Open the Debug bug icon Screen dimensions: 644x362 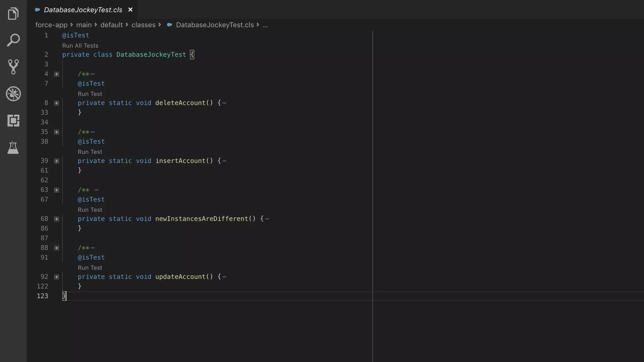point(13,94)
